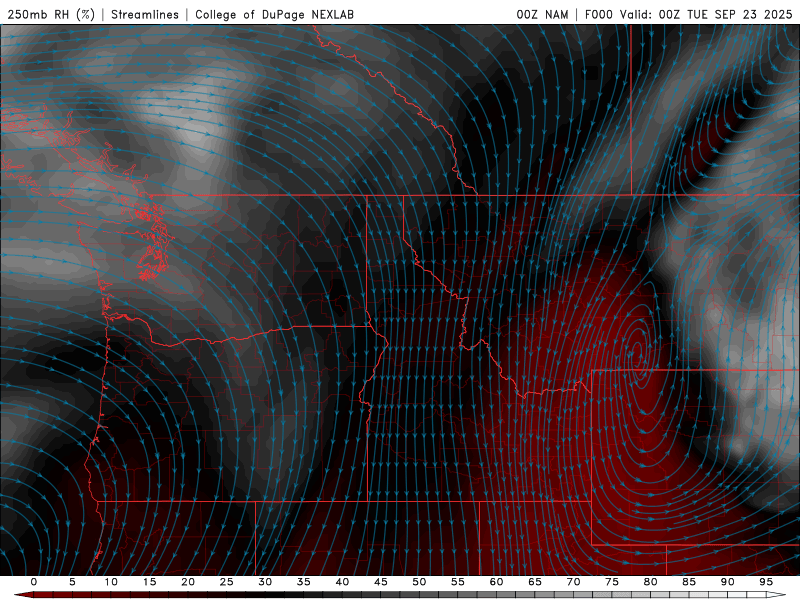This screenshot has width=800, height=600.
Task: Click the '75' color scale label
Action: coord(612,582)
